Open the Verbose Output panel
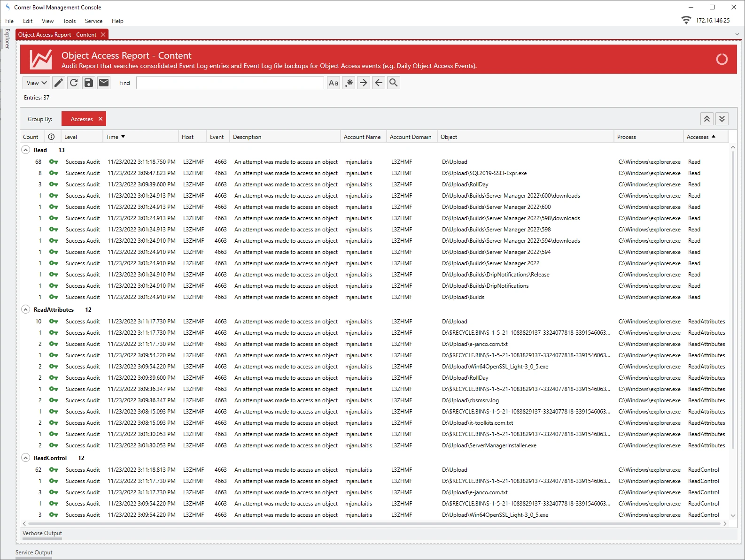The image size is (745, 560). click(42, 533)
